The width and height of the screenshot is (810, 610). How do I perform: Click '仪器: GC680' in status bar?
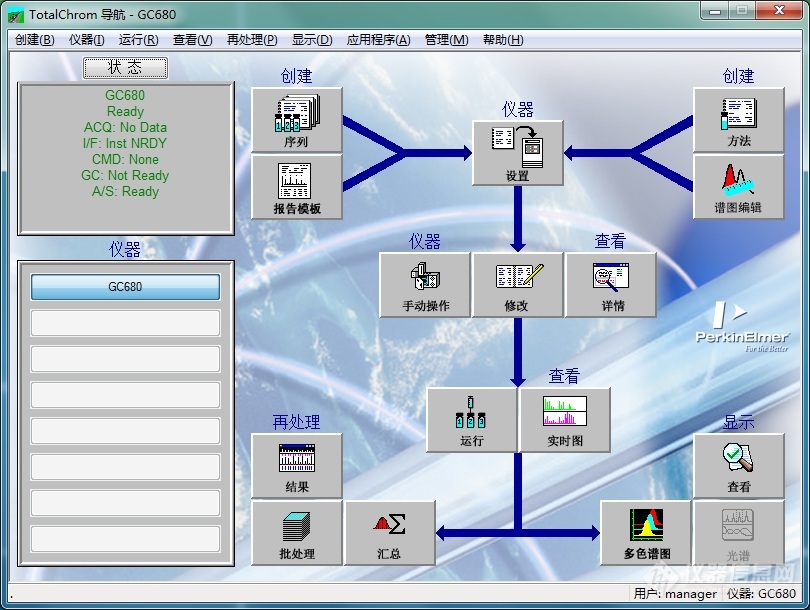761,594
